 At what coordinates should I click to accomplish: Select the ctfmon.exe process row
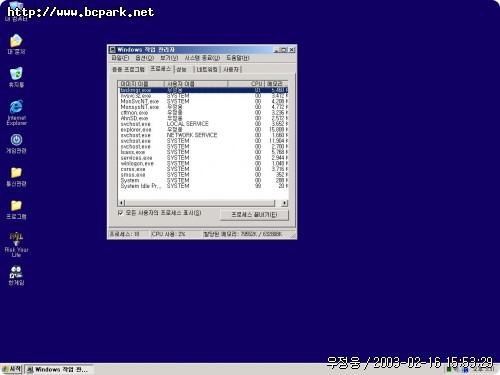203,113
